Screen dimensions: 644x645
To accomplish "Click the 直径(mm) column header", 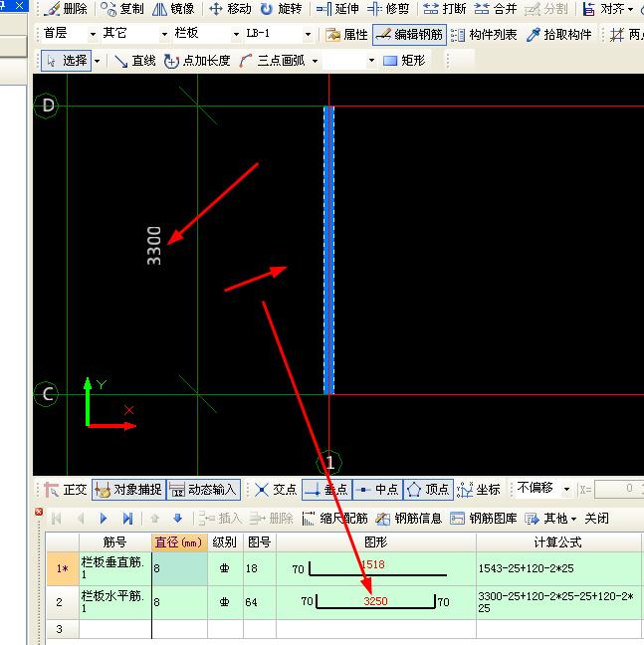I will (179, 542).
